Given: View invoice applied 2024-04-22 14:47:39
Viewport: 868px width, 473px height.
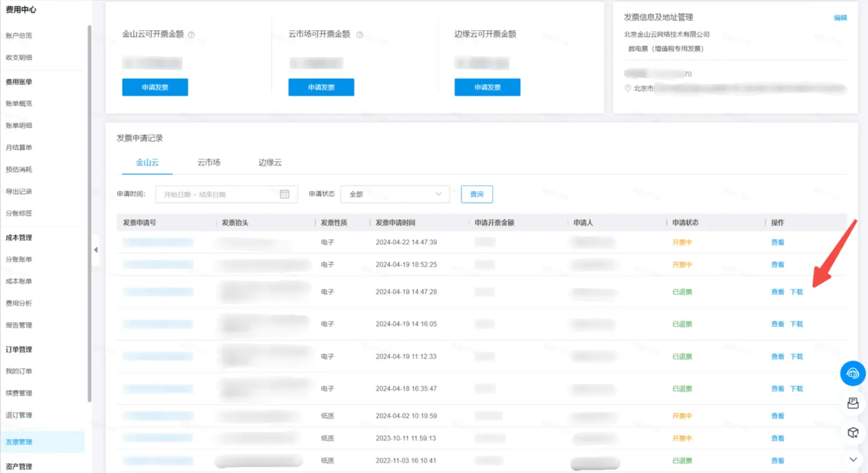Looking at the screenshot, I should (x=777, y=242).
